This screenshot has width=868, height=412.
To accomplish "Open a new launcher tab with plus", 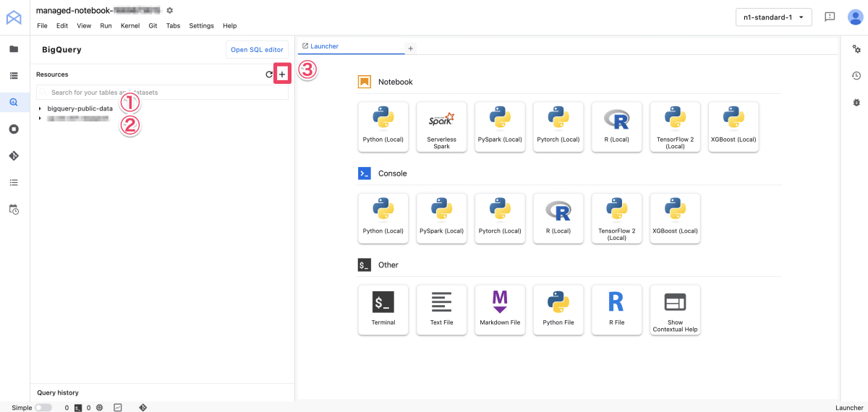I will click(410, 48).
